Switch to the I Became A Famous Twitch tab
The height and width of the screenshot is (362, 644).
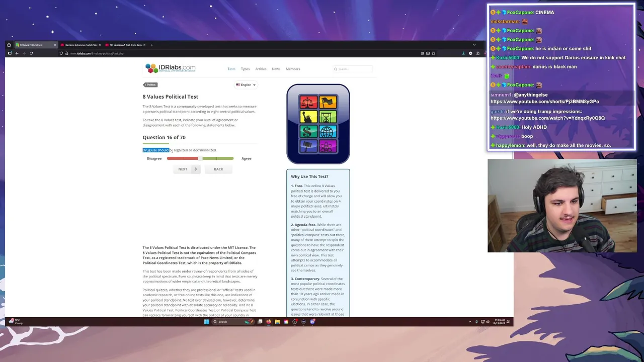point(80,45)
